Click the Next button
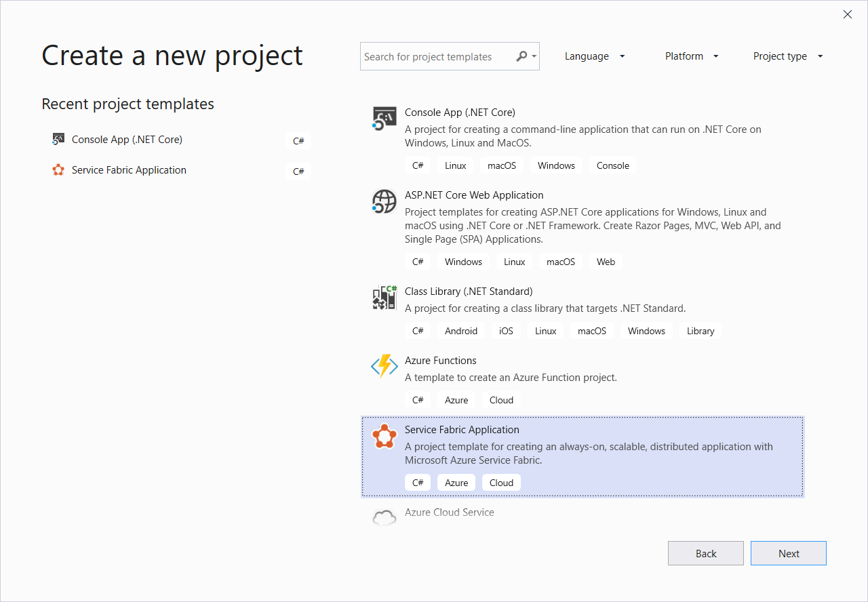868x602 pixels. tap(788, 553)
